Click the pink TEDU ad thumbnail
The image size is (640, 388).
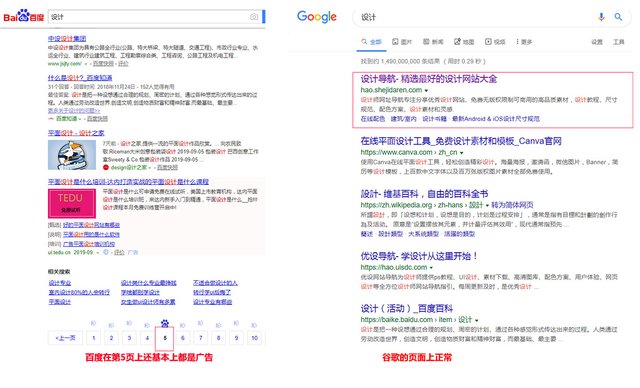(x=72, y=203)
